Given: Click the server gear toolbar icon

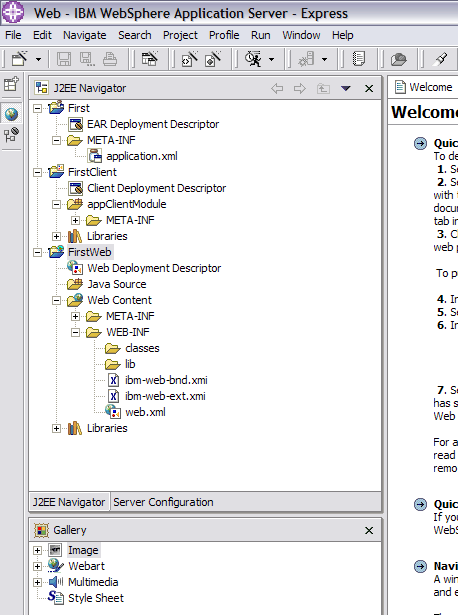Looking at the screenshot, I should (306, 59).
